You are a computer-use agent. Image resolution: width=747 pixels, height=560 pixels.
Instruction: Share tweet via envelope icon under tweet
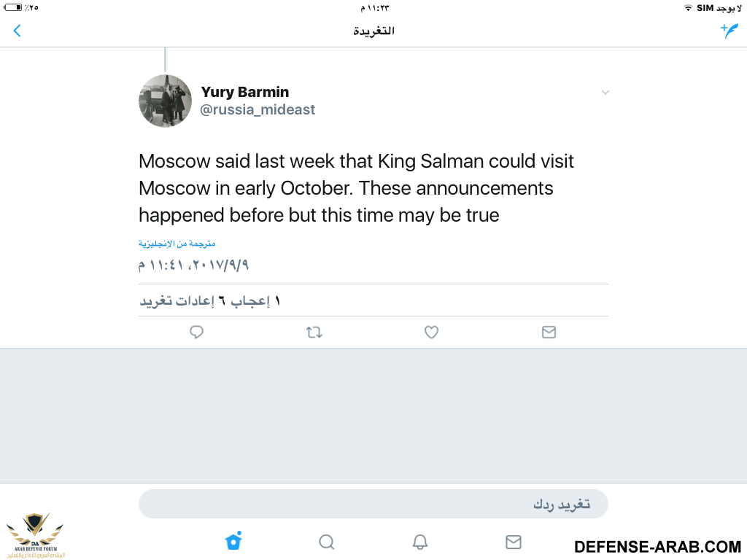pos(549,332)
